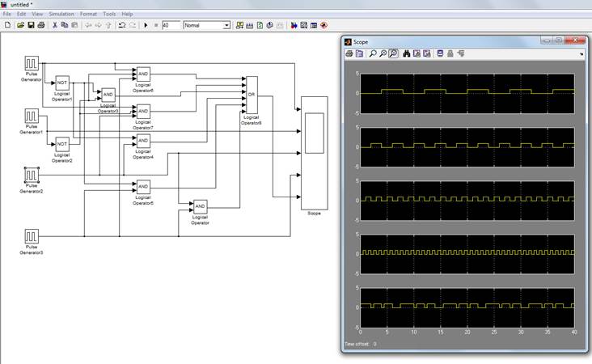Select the AND block Logical Operator6
Screen dimensions: 592x364
click(143, 74)
